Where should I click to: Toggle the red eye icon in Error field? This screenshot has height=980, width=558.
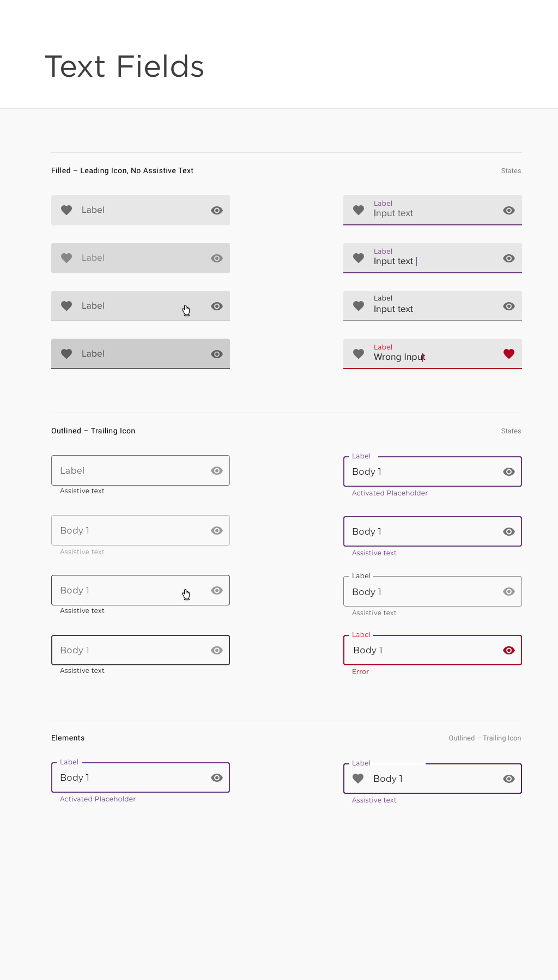click(x=509, y=650)
